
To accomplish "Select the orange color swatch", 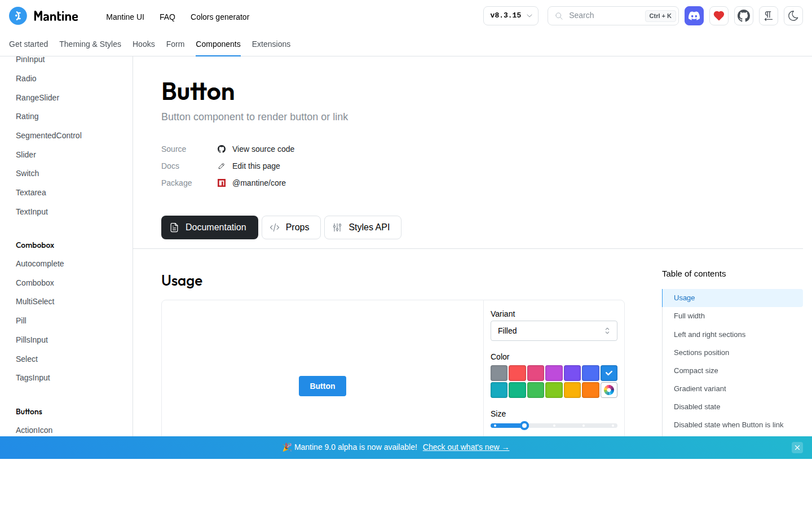I will [x=590, y=390].
